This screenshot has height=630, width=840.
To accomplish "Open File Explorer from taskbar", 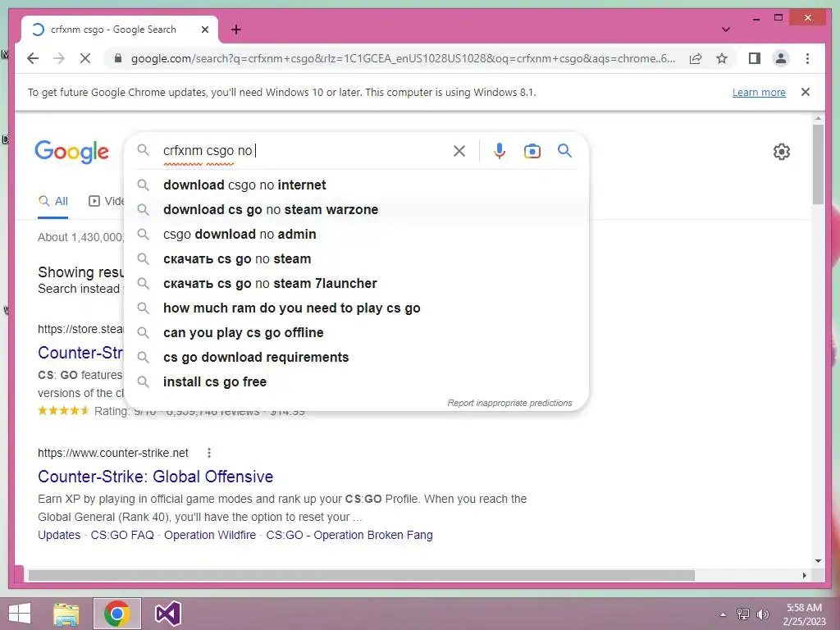I will tap(66, 614).
